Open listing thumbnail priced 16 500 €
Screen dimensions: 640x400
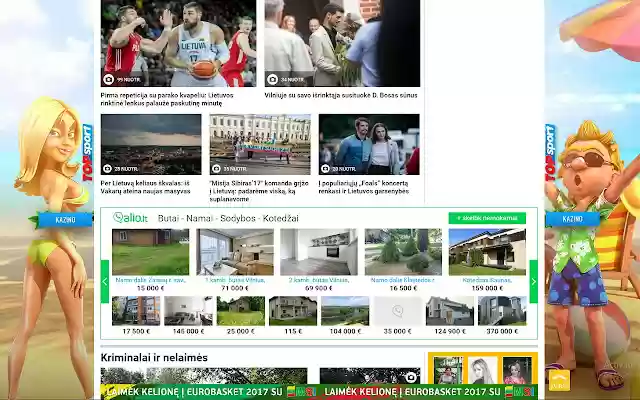tap(403, 252)
